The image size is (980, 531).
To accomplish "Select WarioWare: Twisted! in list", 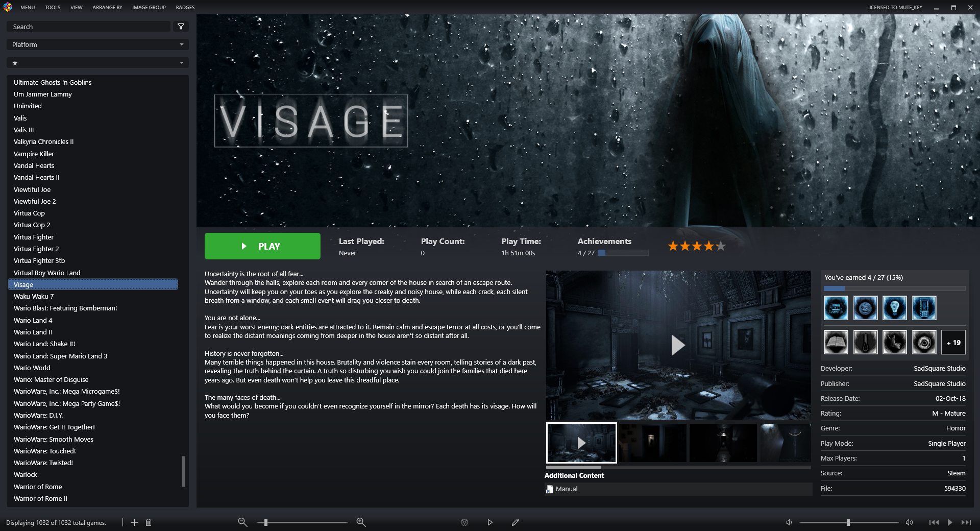I will coord(93,463).
